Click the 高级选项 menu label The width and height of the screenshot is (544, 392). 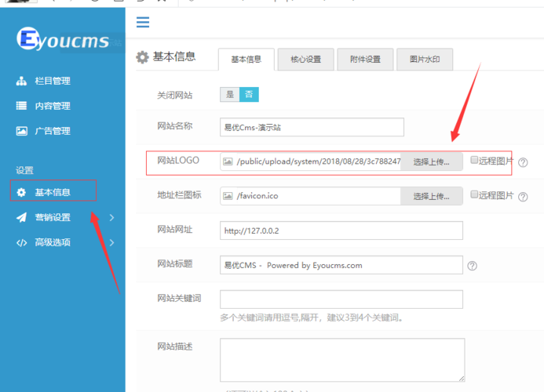click(53, 242)
